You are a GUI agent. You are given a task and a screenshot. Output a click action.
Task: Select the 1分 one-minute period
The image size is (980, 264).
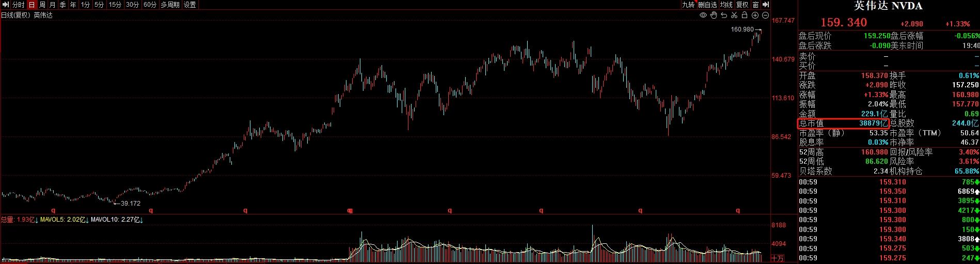(86, 5)
